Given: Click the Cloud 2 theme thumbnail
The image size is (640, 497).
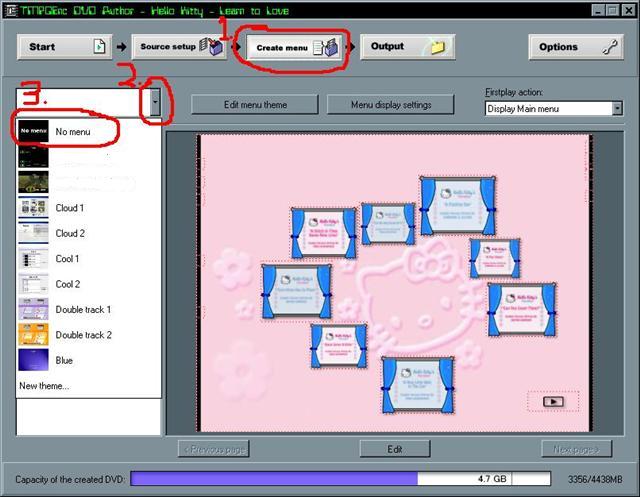Looking at the screenshot, I should [33, 233].
